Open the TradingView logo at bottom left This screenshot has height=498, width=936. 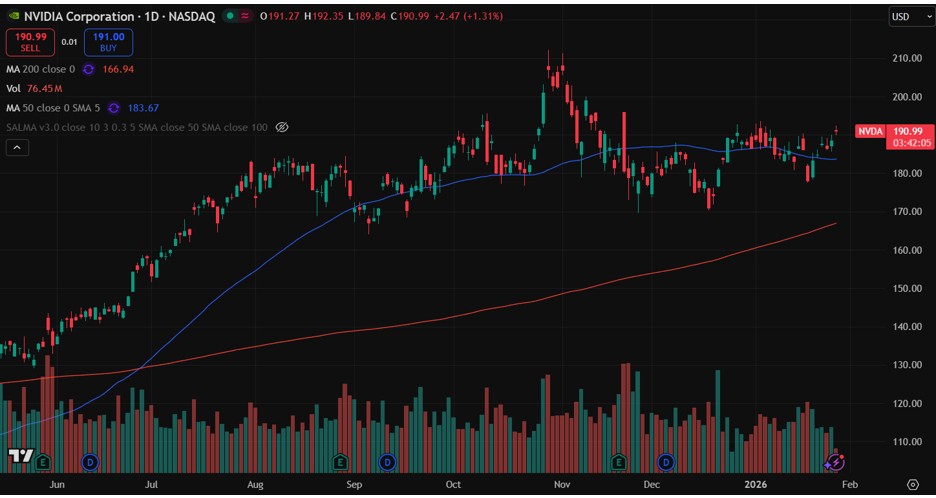click(x=17, y=457)
